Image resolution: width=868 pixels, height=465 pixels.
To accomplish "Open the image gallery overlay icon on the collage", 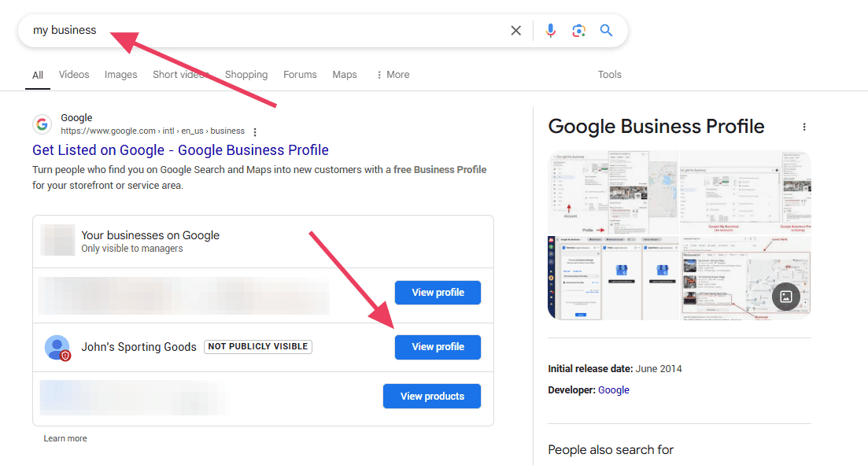I will 785,297.
